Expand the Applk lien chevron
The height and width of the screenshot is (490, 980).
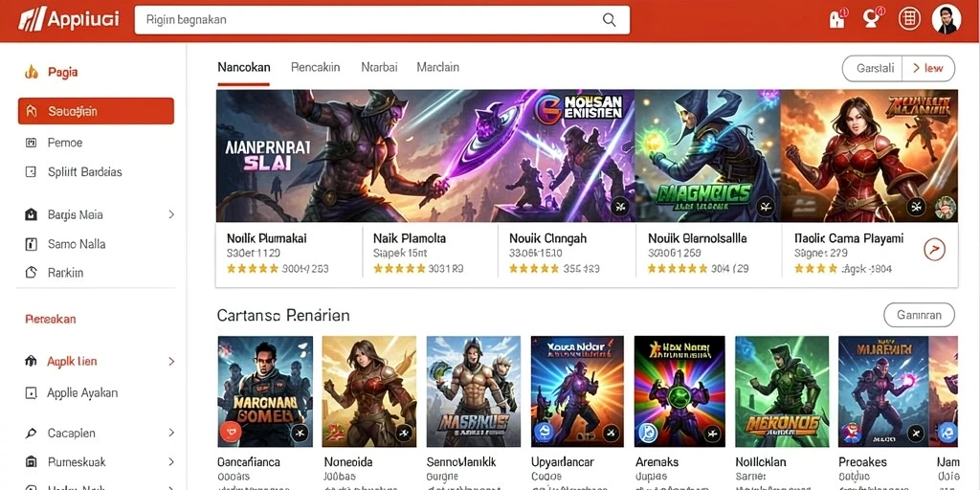[x=171, y=361]
